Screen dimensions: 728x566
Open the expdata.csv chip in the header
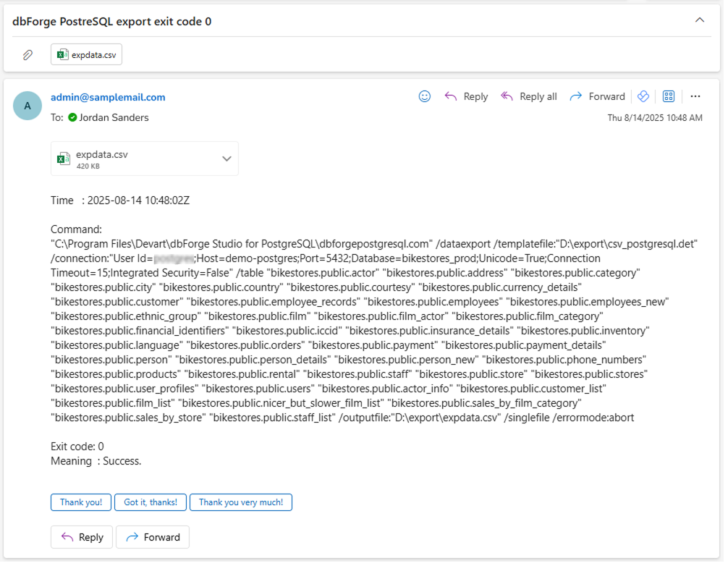(86, 54)
